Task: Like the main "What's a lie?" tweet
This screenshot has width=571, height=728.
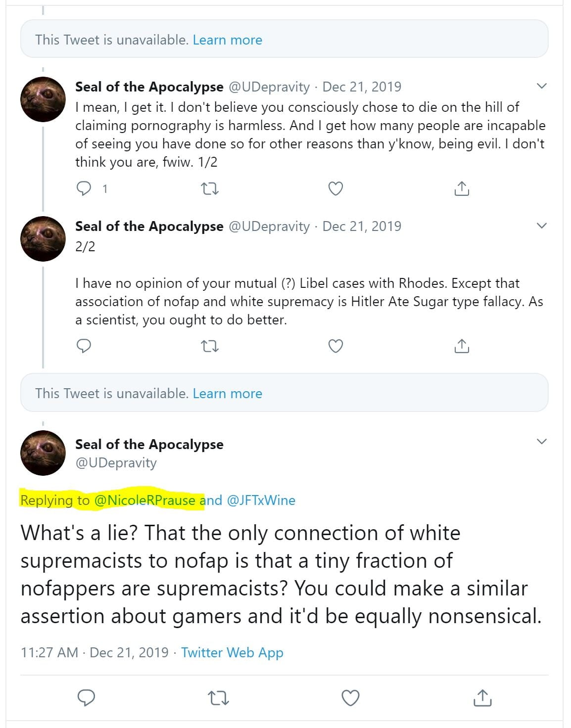Action: [x=350, y=698]
